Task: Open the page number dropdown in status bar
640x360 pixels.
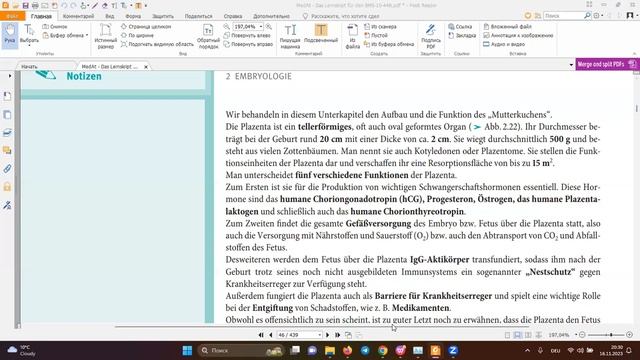Action: click(x=320, y=335)
